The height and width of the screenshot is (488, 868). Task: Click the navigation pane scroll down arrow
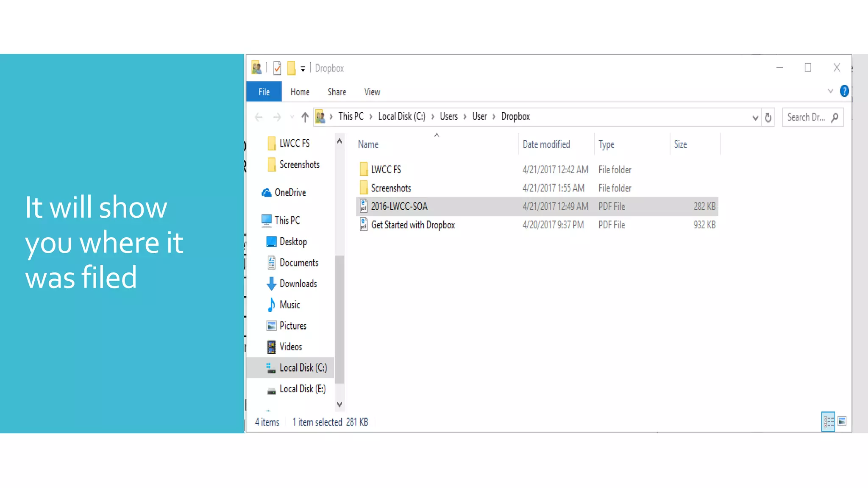[x=339, y=405]
